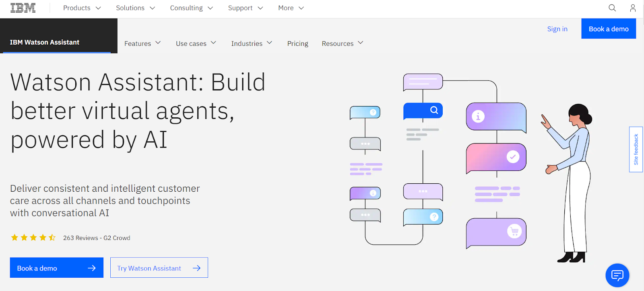Click the Sign in link
The width and height of the screenshot is (644, 291).
tap(557, 29)
